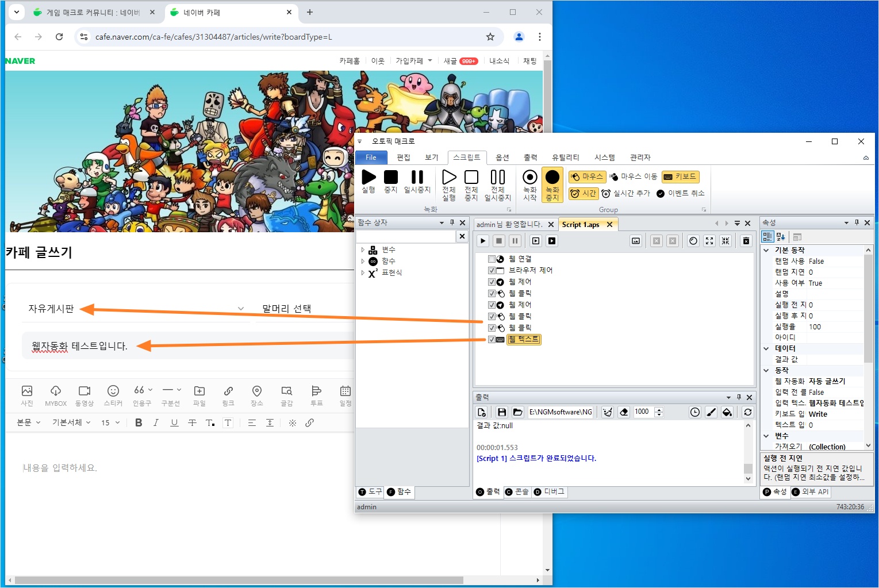The width and height of the screenshot is (879, 588).
Task: Toggle the 시간 recording option
Action: (584, 193)
